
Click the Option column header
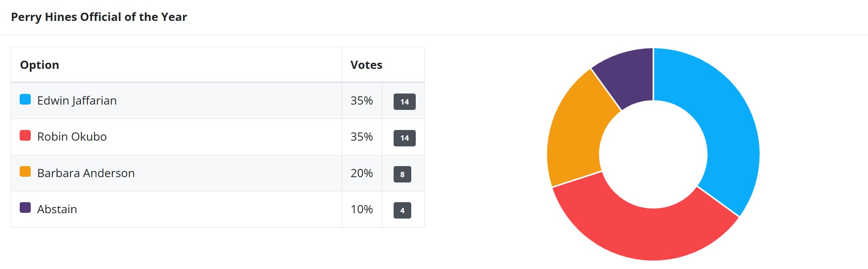pos(39,65)
